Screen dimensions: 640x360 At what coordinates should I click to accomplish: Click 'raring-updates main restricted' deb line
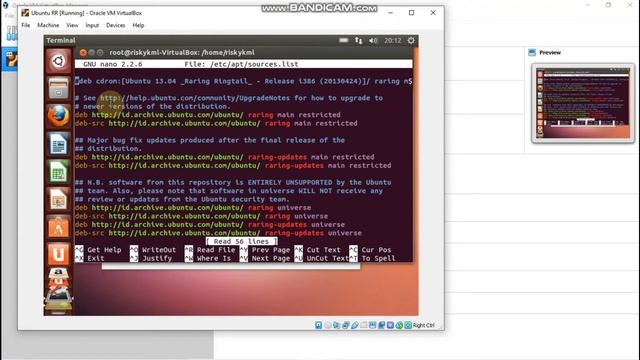click(224, 157)
